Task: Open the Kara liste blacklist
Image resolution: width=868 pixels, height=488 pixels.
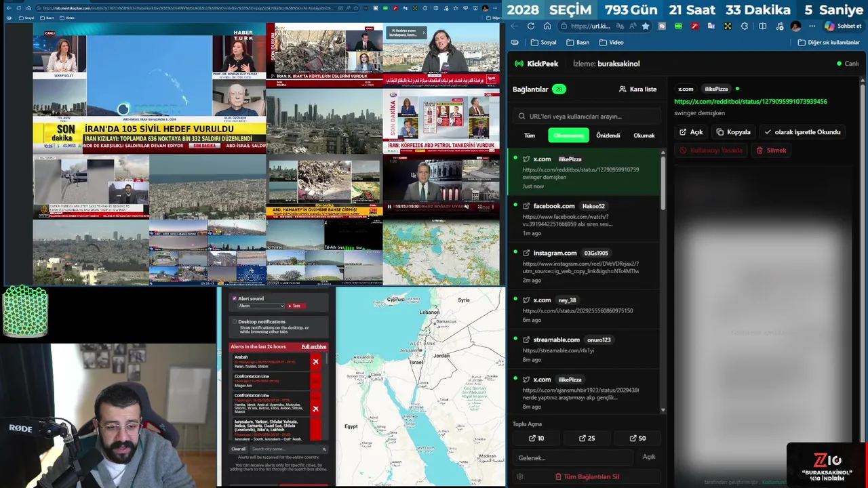Action: click(x=637, y=89)
